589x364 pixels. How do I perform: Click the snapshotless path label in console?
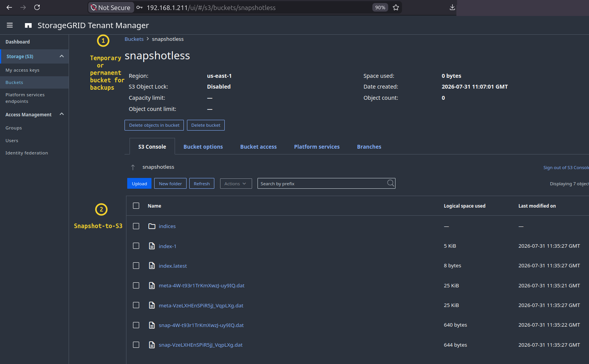(x=158, y=167)
